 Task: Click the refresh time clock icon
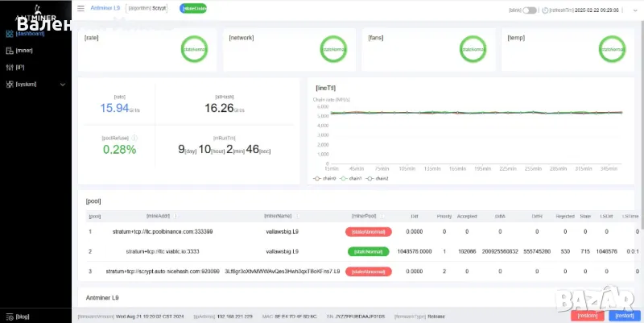tap(545, 10)
